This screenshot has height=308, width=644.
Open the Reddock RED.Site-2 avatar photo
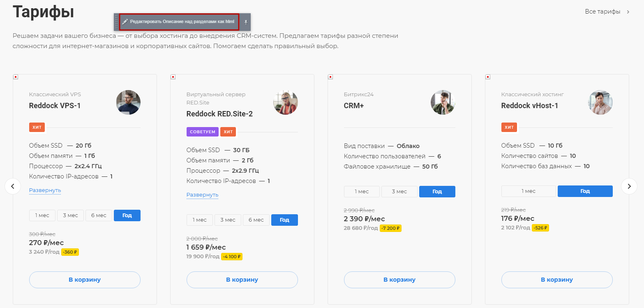pyautogui.click(x=286, y=102)
